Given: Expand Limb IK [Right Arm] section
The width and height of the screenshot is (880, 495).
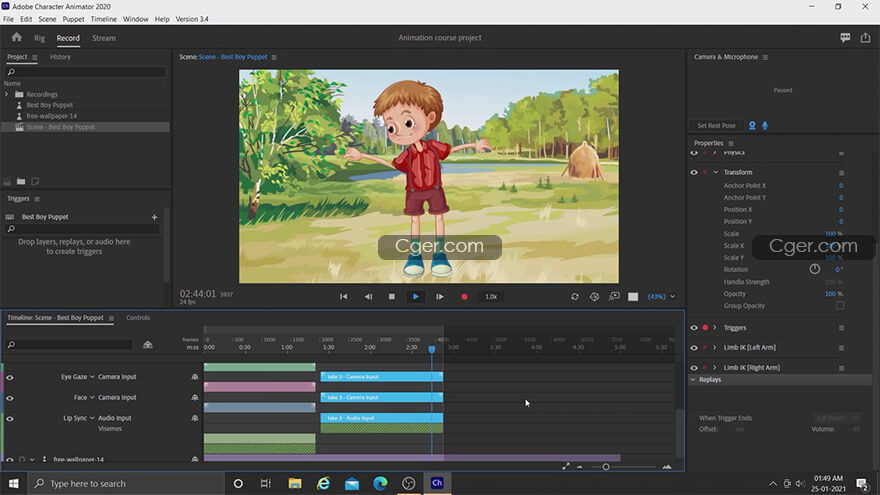Looking at the screenshot, I should point(714,368).
